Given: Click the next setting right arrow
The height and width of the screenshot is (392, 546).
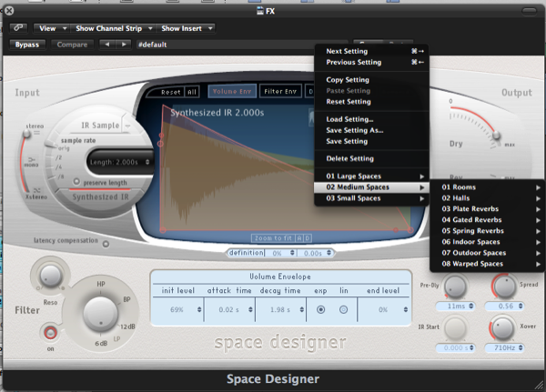Looking at the screenshot, I should [x=123, y=44].
